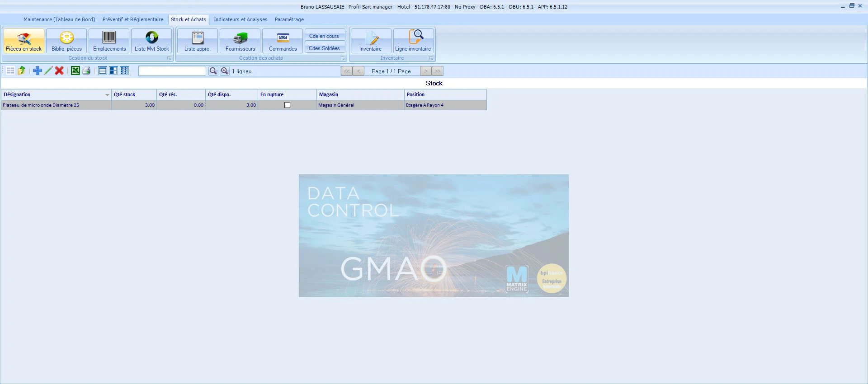
Task: Click the printer icon
Action: 86,70
